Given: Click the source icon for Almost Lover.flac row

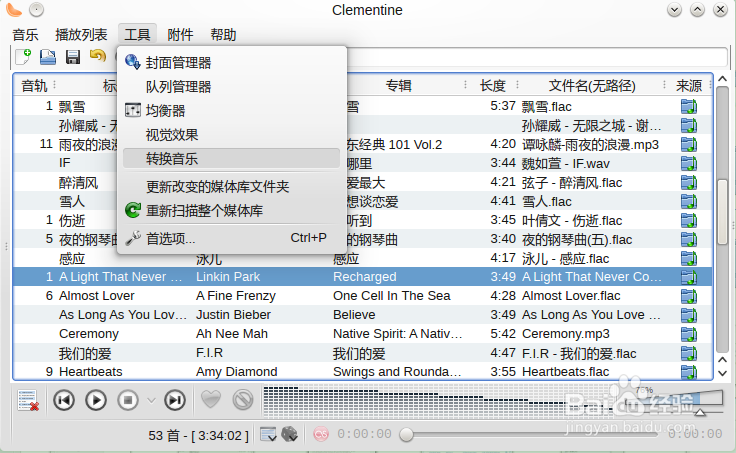Looking at the screenshot, I should pos(689,296).
